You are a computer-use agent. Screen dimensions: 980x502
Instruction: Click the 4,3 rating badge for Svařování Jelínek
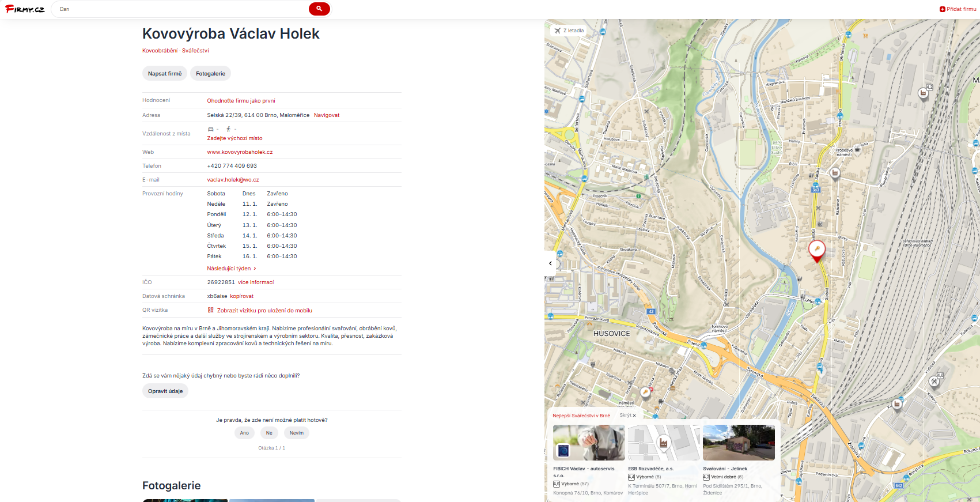click(x=706, y=477)
